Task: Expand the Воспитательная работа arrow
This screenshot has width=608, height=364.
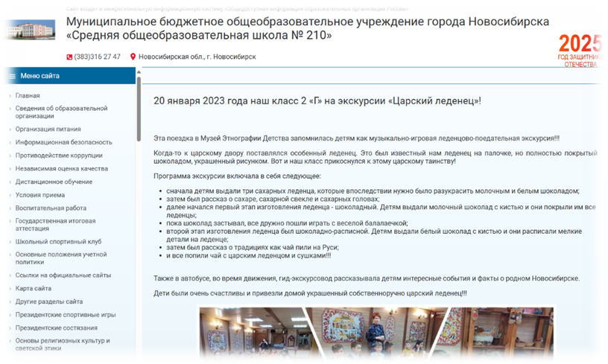Action: tap(10, 208)
